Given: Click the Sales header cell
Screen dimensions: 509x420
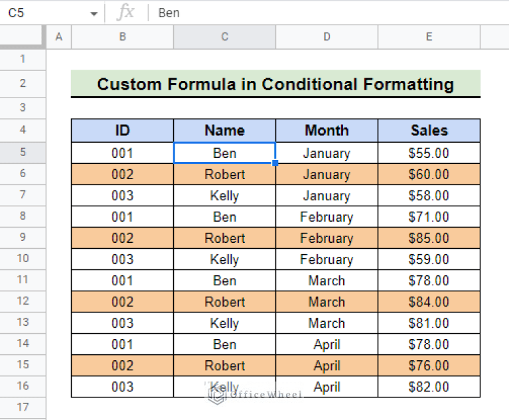Looking at the screenshot, I should click(x=429, y=131).
